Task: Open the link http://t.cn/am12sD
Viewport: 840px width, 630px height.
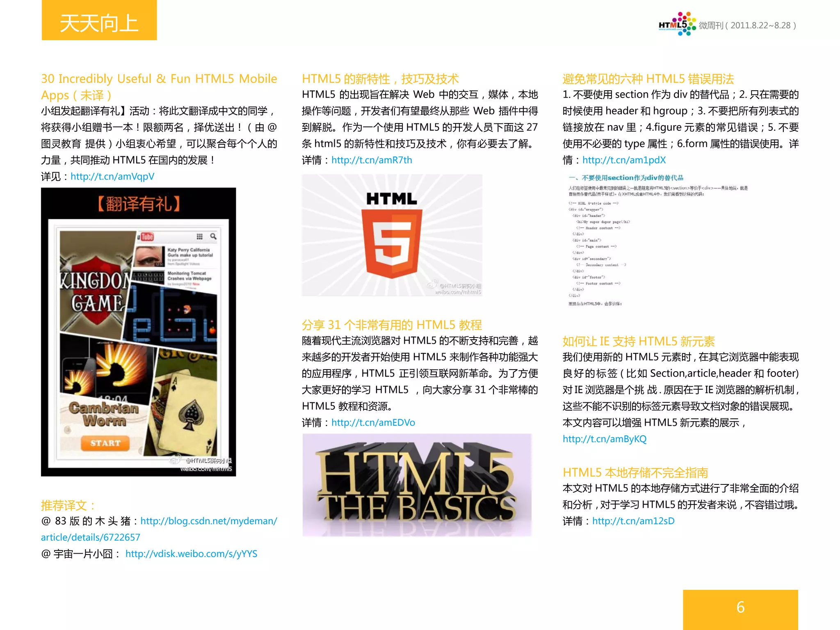Action: click(x=633, y=521)
